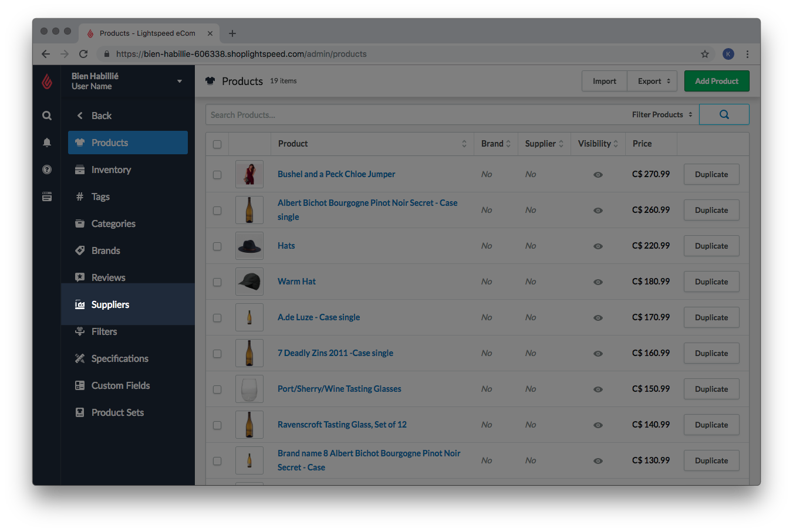This screenshot has width=793, height=532.
Task: Check the Warm Hat row checkbox
Action: pyautogui.click(x=217, y=282)
